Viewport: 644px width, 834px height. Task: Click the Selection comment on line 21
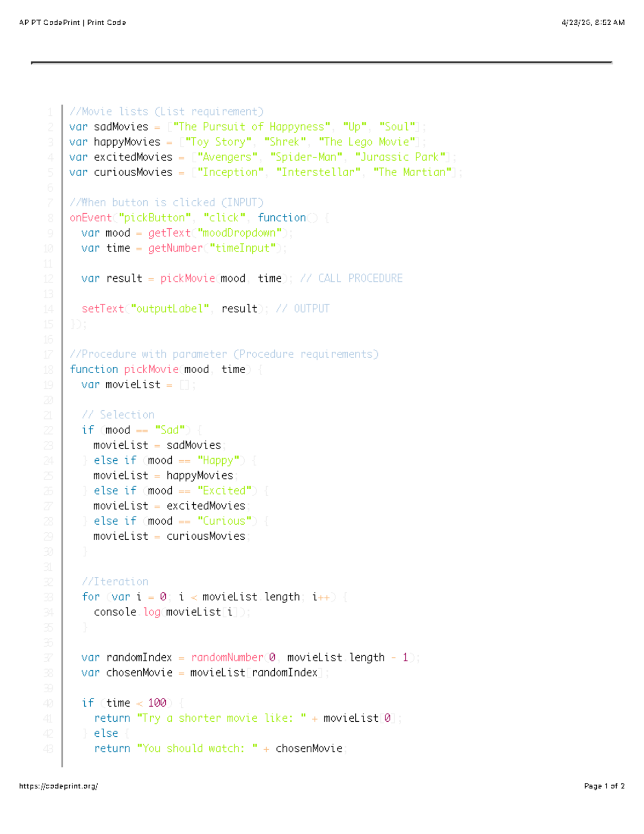pyautogui.click(x=119, y=415)
